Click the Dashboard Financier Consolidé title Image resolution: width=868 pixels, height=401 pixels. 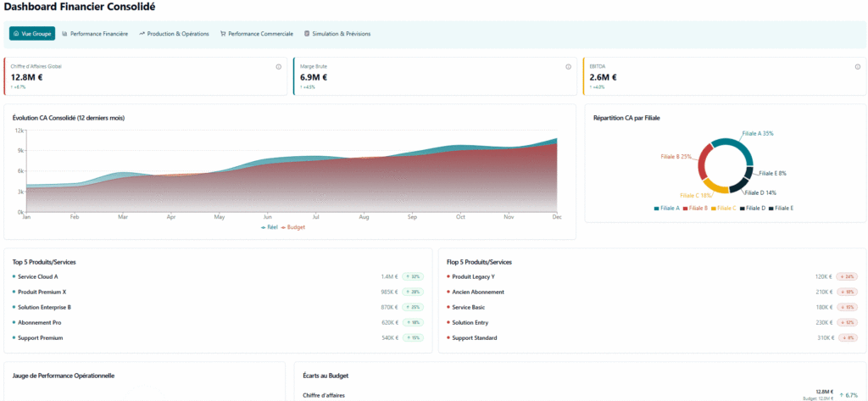(80, 7)
